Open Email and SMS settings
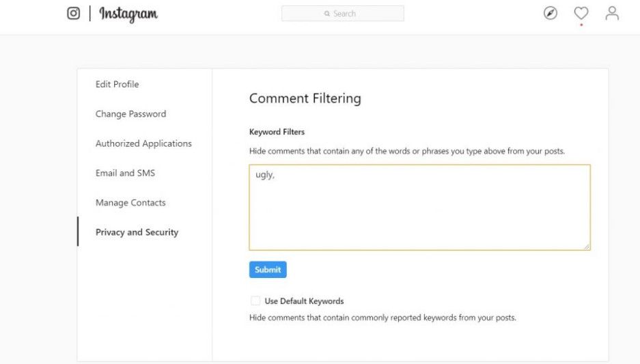The image size is (640, 364). 125,173
